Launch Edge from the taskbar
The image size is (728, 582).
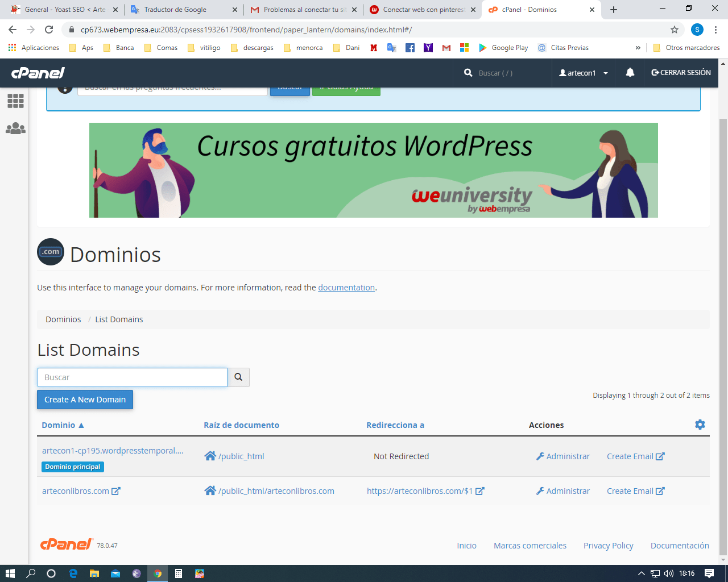pyautogui.click(x=73, y=573)
